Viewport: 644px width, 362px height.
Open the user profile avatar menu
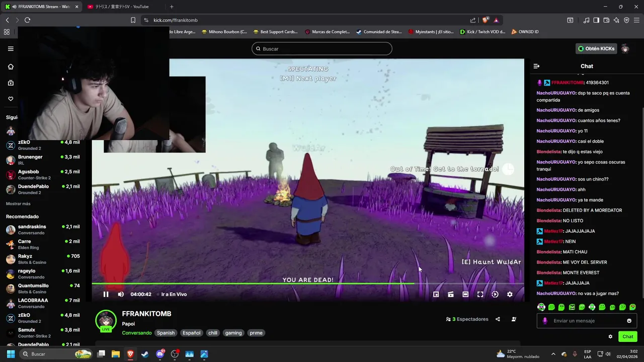[625, 49]
